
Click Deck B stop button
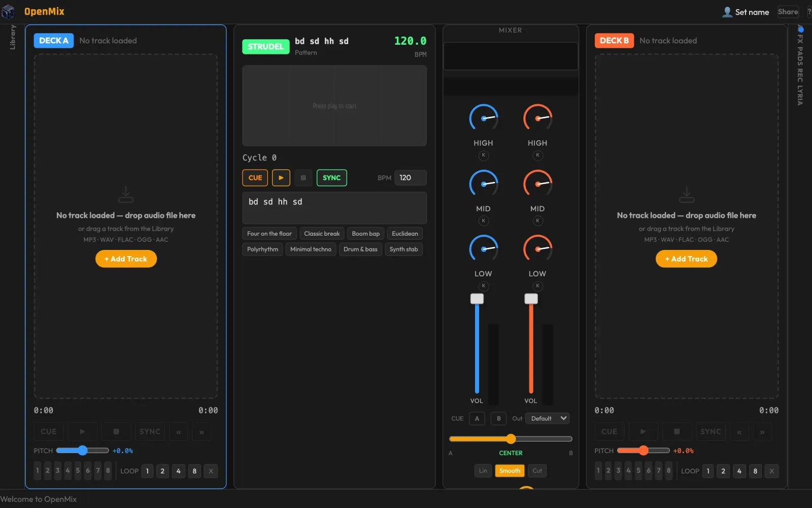point(677,432)
